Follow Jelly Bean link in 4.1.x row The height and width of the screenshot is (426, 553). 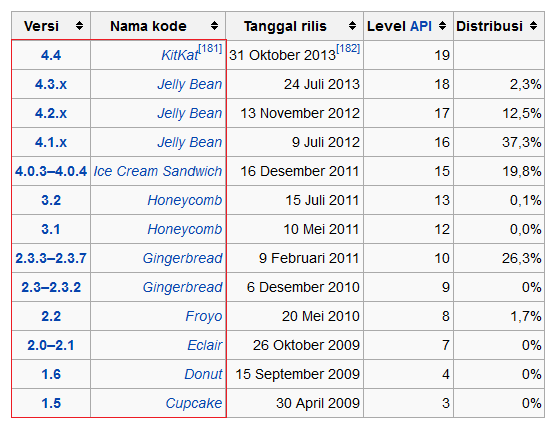point(190,142)
